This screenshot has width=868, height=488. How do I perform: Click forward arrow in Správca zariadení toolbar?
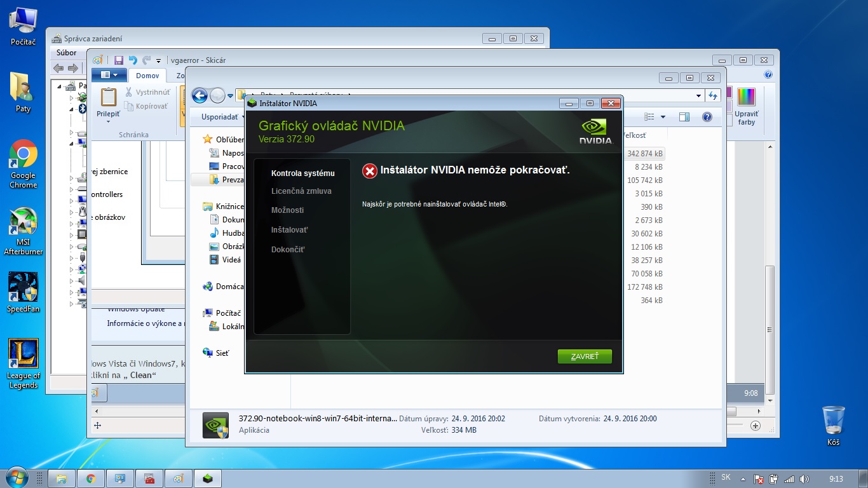click(x=73, y=68)
